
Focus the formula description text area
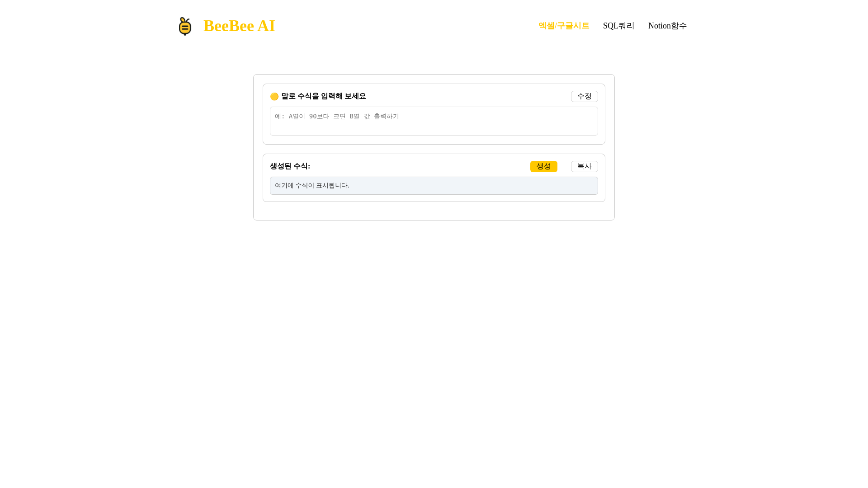[x=434, y=121]
